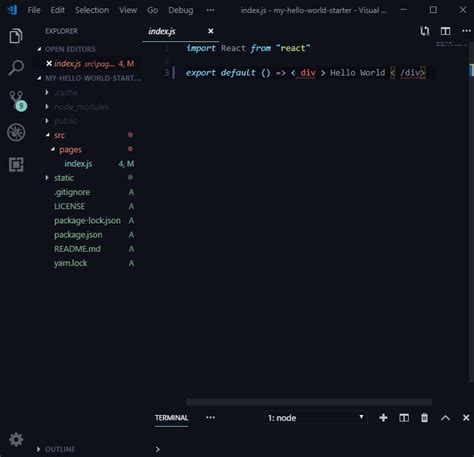Click the 'default' keyword on line 3
Screen dimensions: 474x457
(x=238, y=73)
